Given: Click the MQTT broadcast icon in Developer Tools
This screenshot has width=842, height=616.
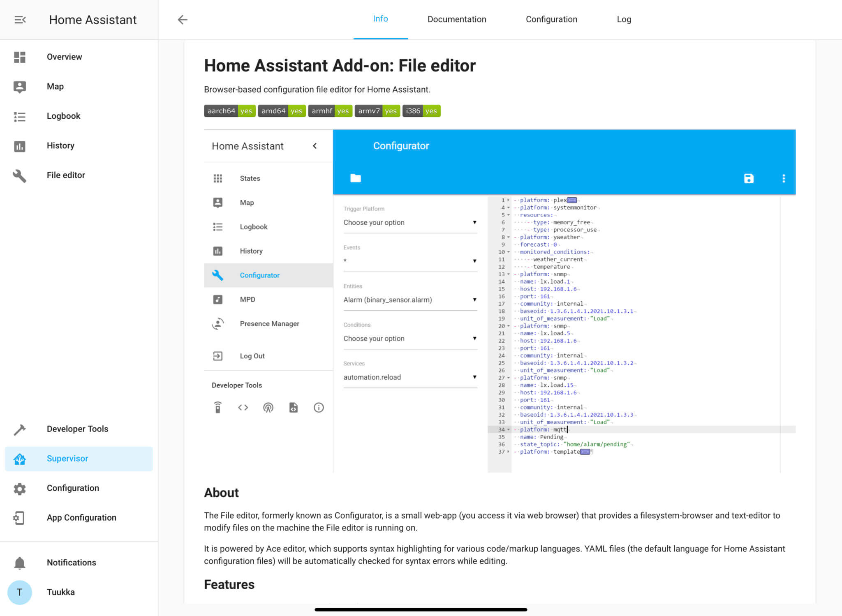Looking at the screenshot, I should coord(268,408).
